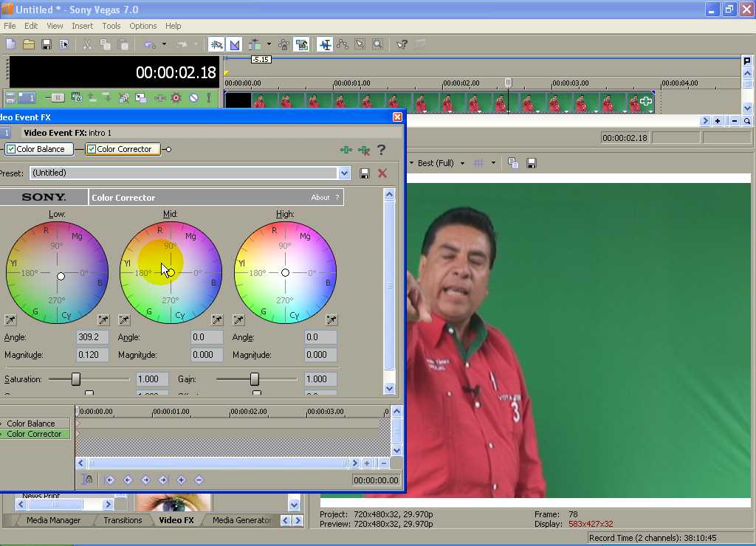The image size is (756, 546).
Task: Toggle Enable Snapping in the toolbar
Action: (216, 45)
